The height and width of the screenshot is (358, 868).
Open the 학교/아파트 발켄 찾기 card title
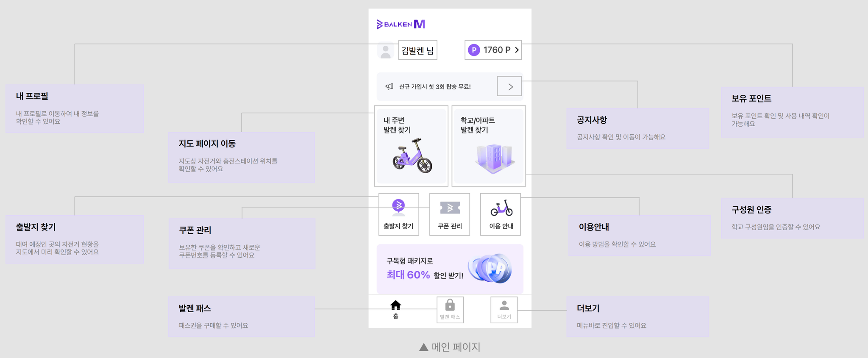(478, 125)
